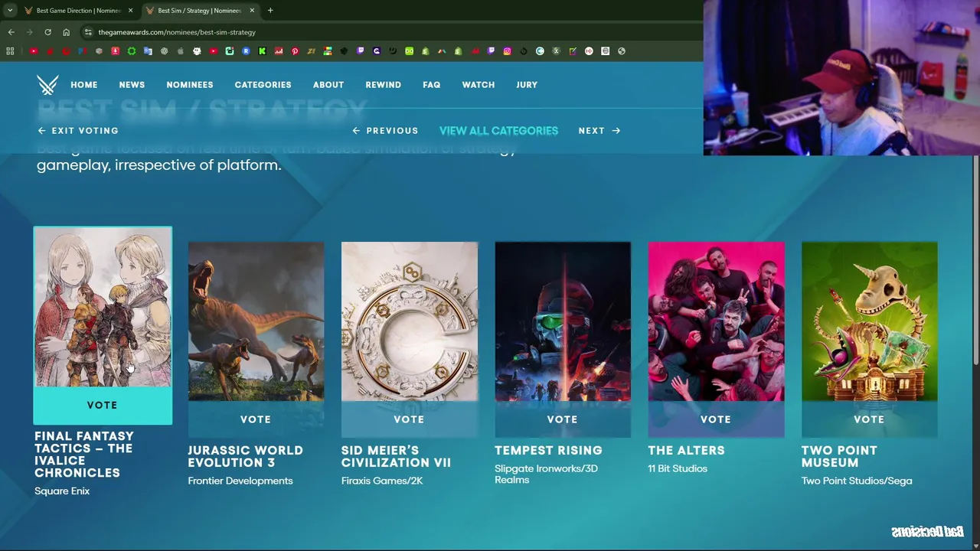Open the stopwatch timer bookmark icon

(x=524, y=51)
